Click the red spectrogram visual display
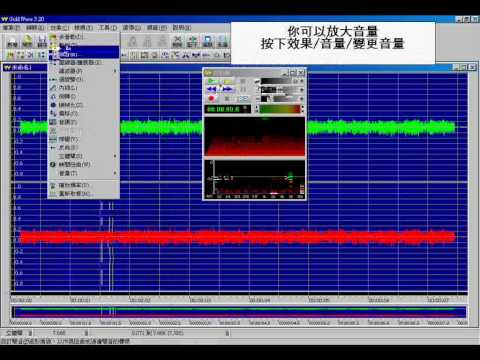 (x=255, y=137)
